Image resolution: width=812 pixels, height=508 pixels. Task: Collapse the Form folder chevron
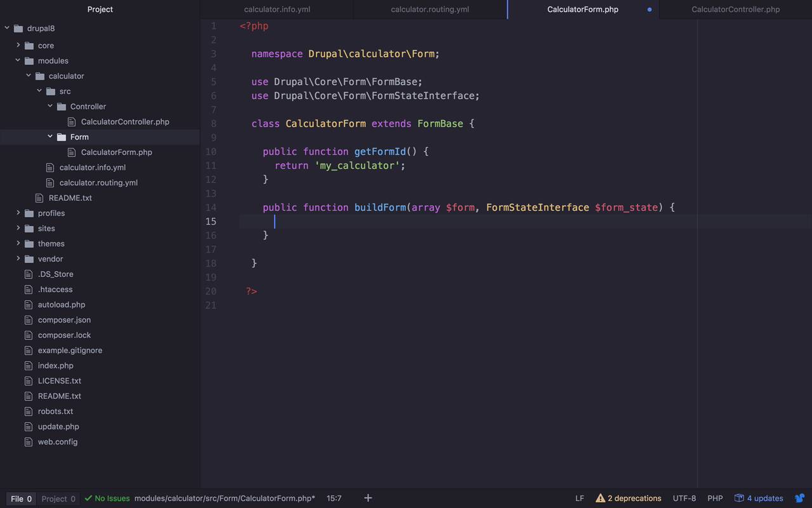[50, 137]
